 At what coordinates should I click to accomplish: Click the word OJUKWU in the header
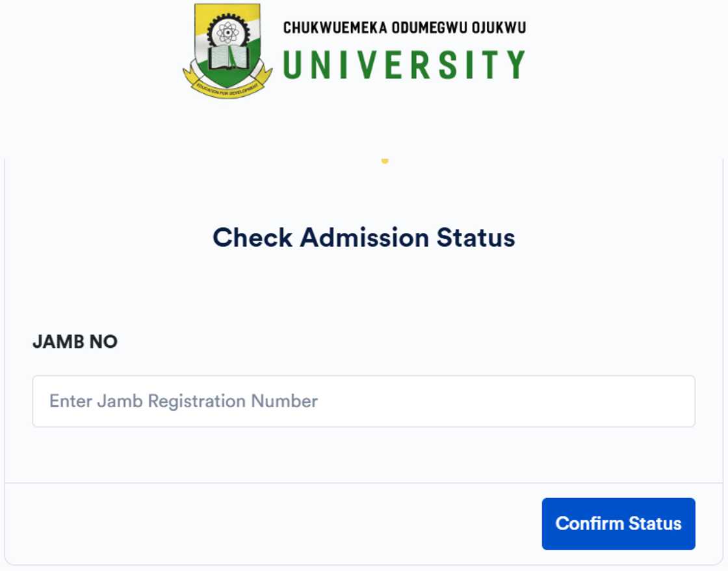point(499,28)
